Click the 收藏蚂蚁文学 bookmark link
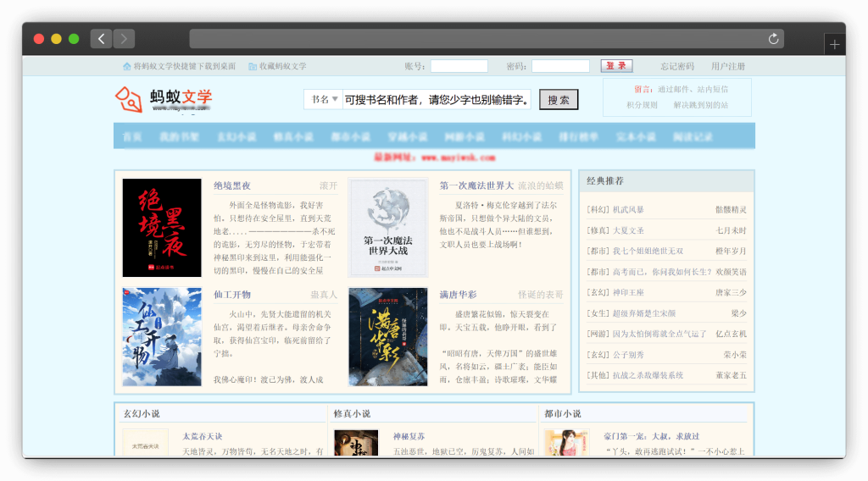Image resolution: width=868 pixels, height=481 pixels. coord(282,66)
